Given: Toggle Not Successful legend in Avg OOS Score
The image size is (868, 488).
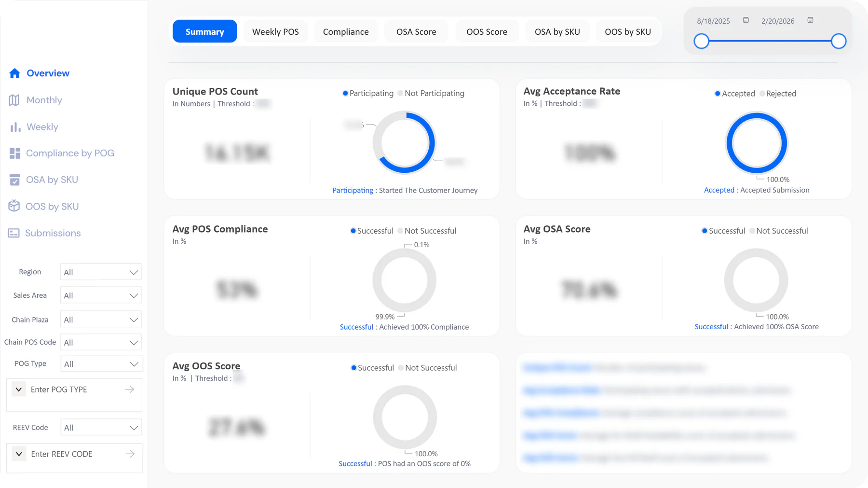Looking at the screenshot, I should point(427,368).
